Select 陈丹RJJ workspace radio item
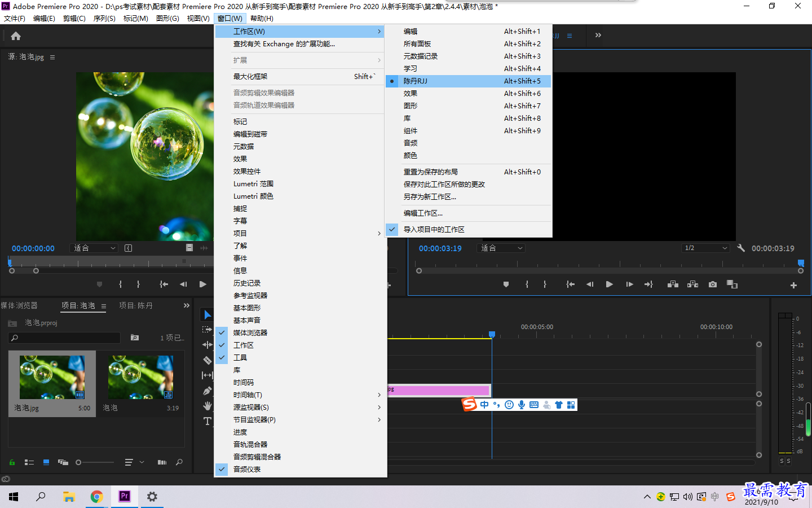Screen dimensions: 812x508 (x=468, y=81)
